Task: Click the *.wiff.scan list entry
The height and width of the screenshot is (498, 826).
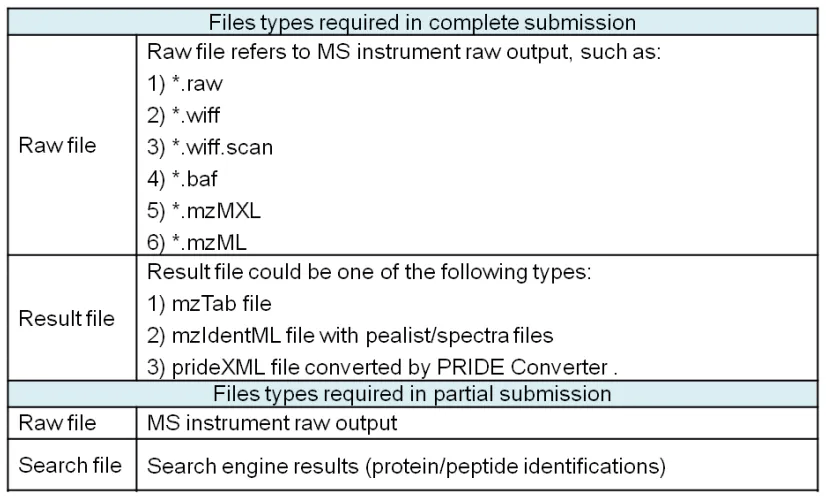Action: [x=210, y=147]
